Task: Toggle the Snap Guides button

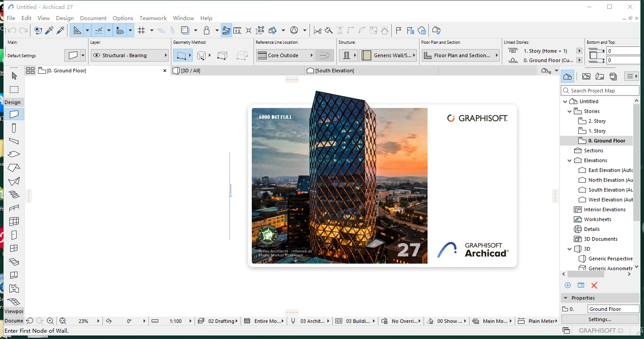Action: coord(99,30)
